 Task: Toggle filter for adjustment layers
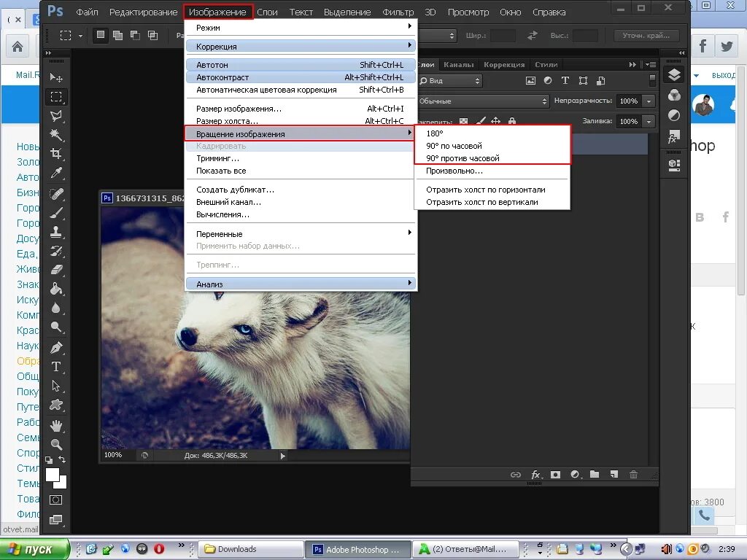pos(548,80)
